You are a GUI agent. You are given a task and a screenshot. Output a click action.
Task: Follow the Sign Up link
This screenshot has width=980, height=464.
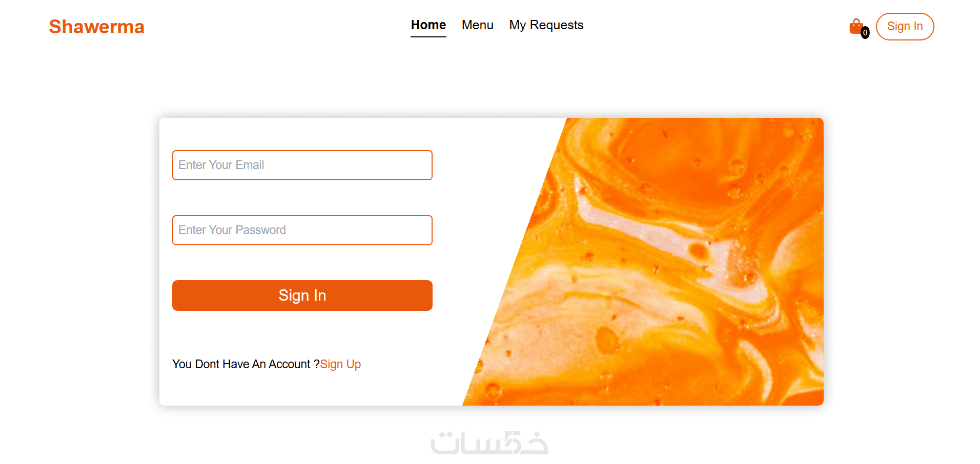[x=340, y=364]
